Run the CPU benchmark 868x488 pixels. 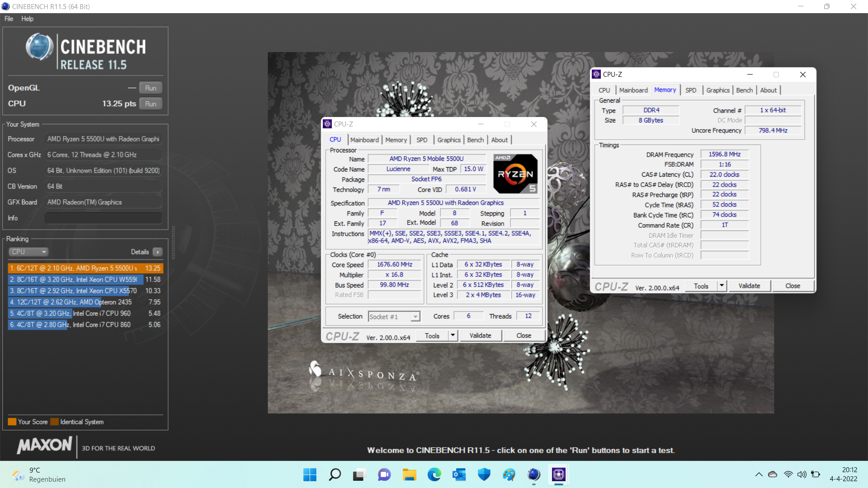[151, 103]
